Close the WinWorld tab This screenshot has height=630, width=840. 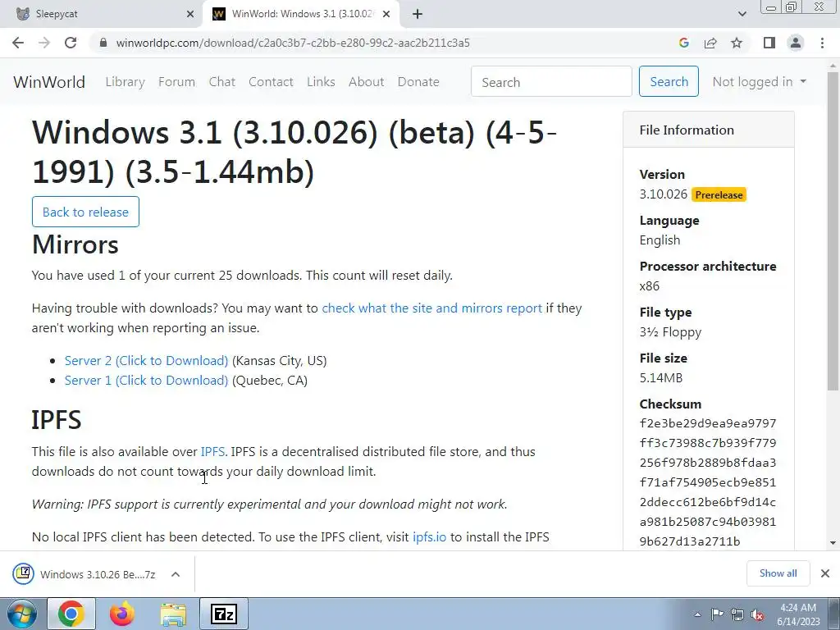click(x=386, y=14)
